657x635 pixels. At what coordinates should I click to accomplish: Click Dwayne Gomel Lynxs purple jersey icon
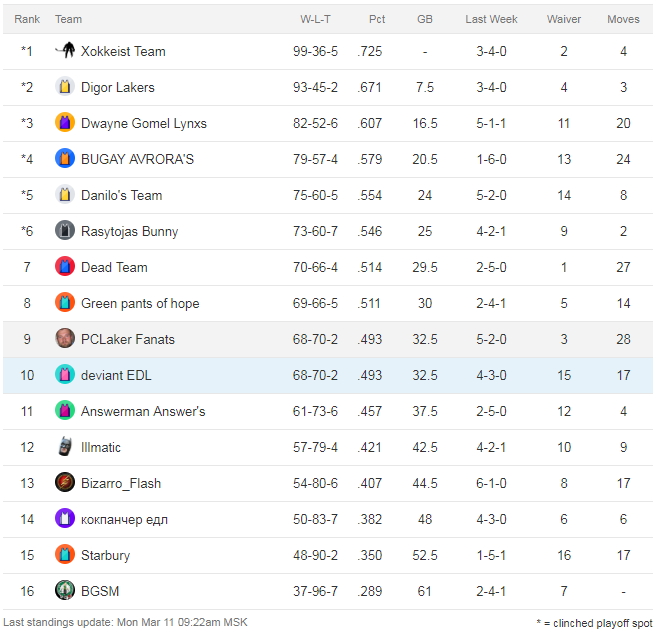click(65, 123)
